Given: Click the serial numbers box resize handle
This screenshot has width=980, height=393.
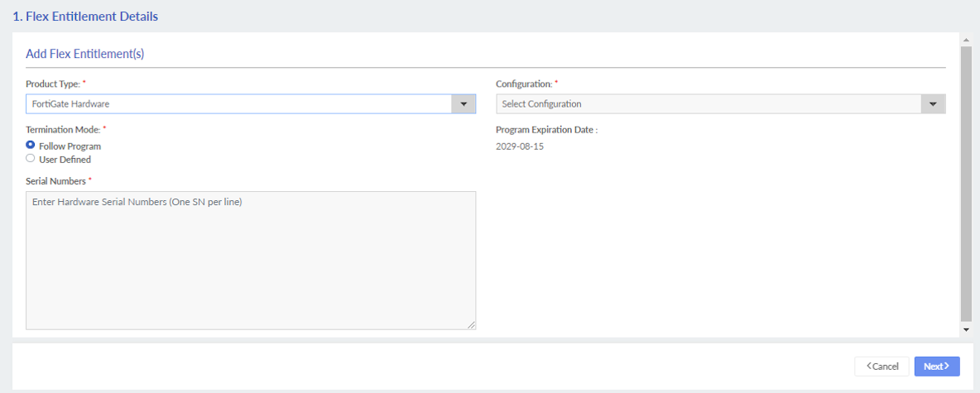Looking at the screenshot, I should click(471, 325).
